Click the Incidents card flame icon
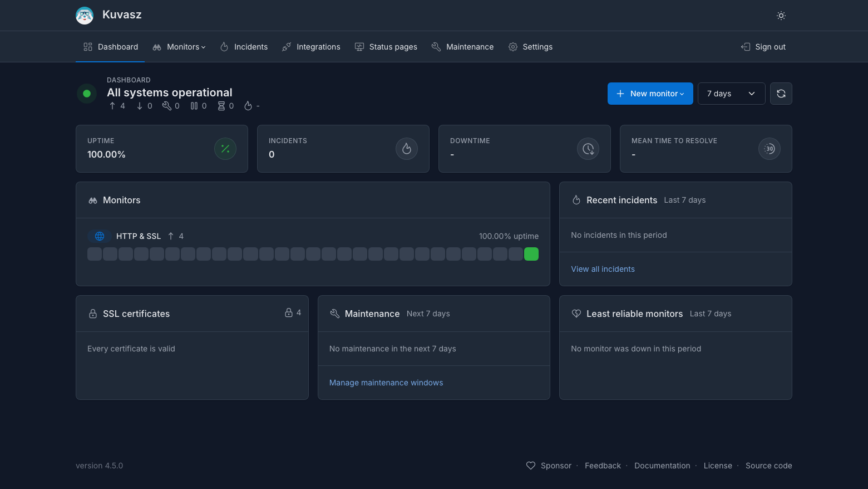The width and height of the screenshot is (868, 489). [407, 149]
